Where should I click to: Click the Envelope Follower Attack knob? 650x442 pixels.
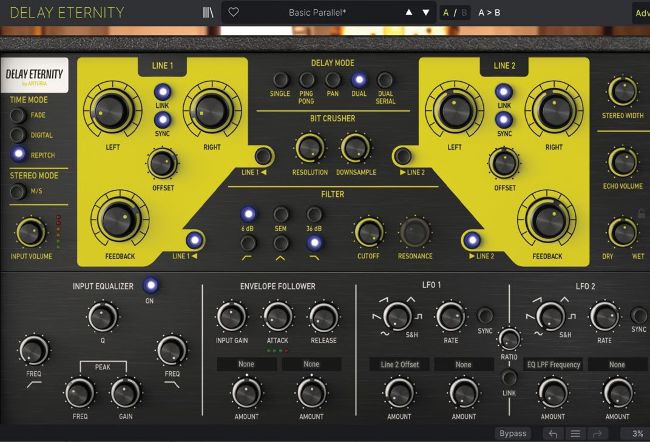pos(277,316)
